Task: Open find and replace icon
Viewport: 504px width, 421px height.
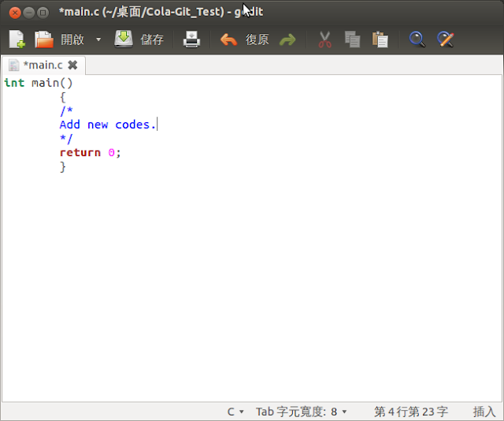Action: 446,39
